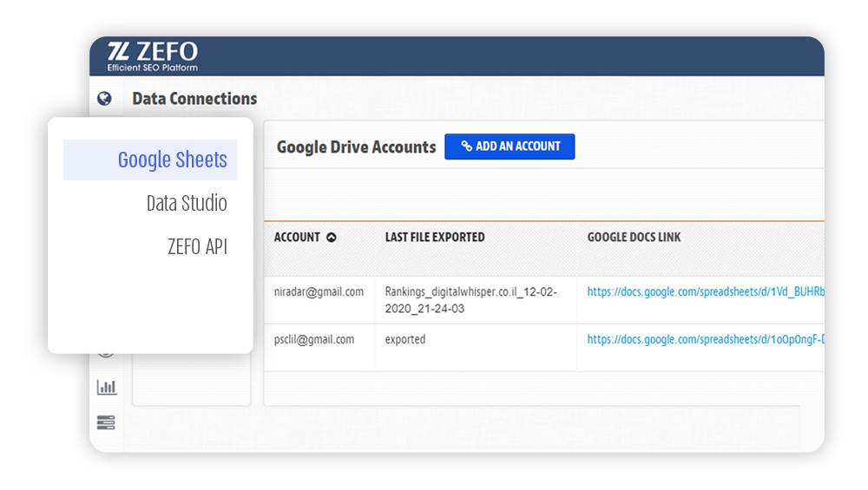Image resolution: width=868 pixels, height=490 pixels.
Task: Select Google Sheets in the menu
Action: point(150,160)
